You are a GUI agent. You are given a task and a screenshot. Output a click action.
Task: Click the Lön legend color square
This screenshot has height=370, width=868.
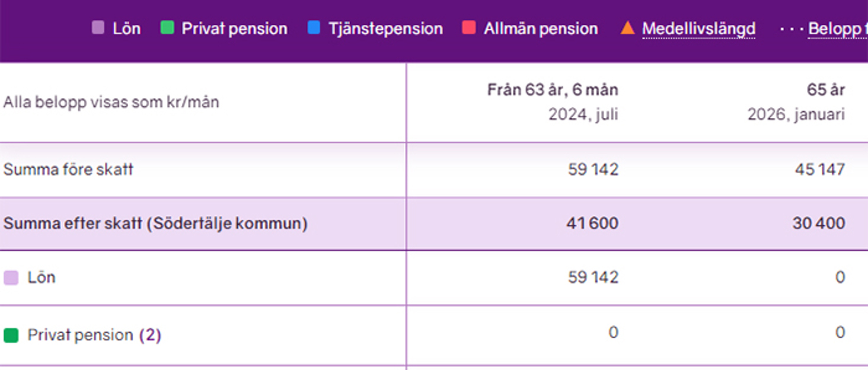pos(98,28)
